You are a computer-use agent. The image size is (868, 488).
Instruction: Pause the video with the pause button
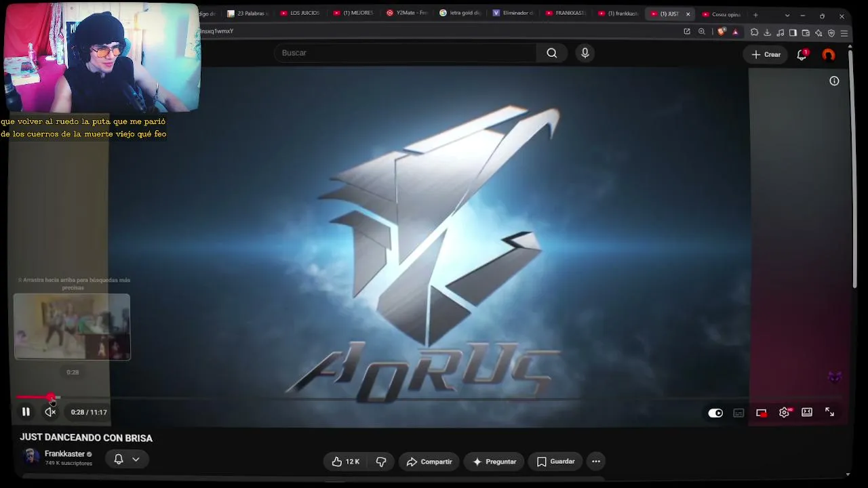coord(26,412)
